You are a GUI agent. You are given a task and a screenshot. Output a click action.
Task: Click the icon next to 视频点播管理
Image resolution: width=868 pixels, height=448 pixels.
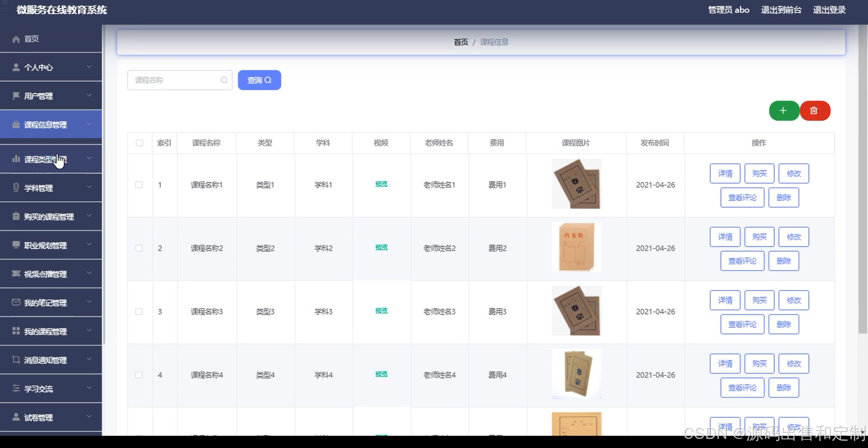16,273
